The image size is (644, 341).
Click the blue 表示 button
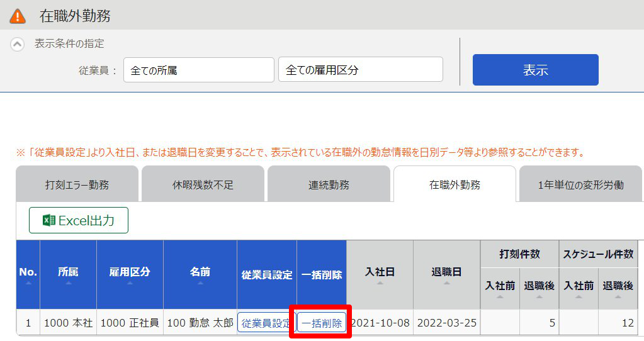pos(535,70)
